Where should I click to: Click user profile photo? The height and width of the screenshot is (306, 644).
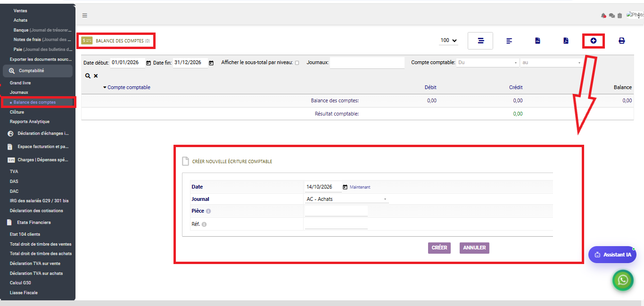635,15
